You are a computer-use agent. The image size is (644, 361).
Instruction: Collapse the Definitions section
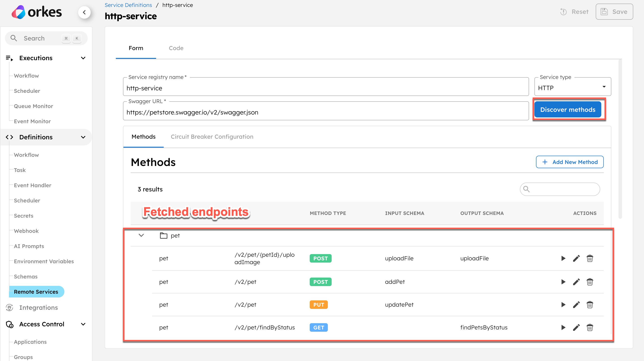pos(83,137)
